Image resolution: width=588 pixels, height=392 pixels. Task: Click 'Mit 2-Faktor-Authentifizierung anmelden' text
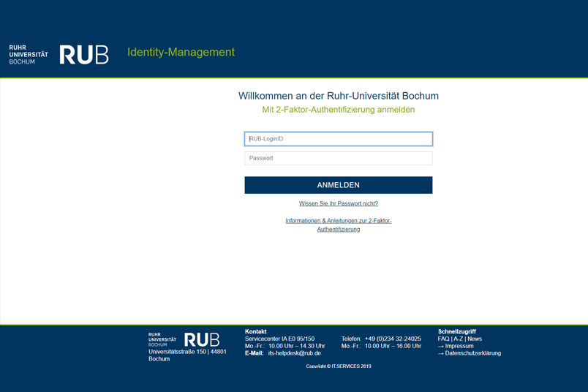[x=339, y=110]
